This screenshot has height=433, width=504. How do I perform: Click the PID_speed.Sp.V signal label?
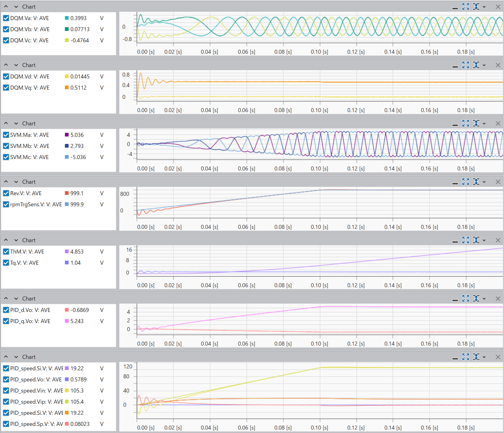pyautogui.click(x=36, y=424)
